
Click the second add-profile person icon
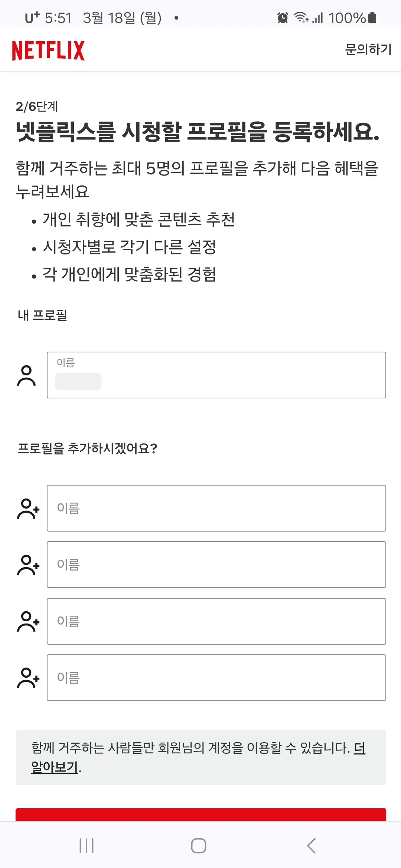pos(28,565)
